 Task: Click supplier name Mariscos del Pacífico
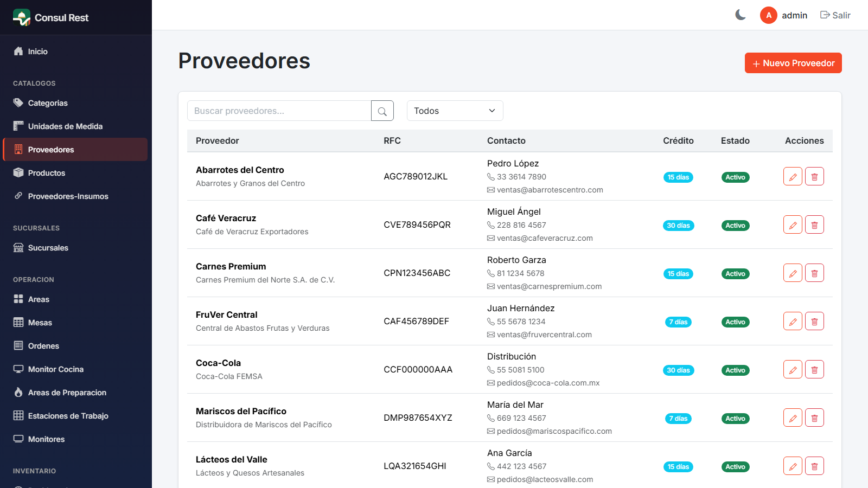pyautogui.click(x=241, y=411)
